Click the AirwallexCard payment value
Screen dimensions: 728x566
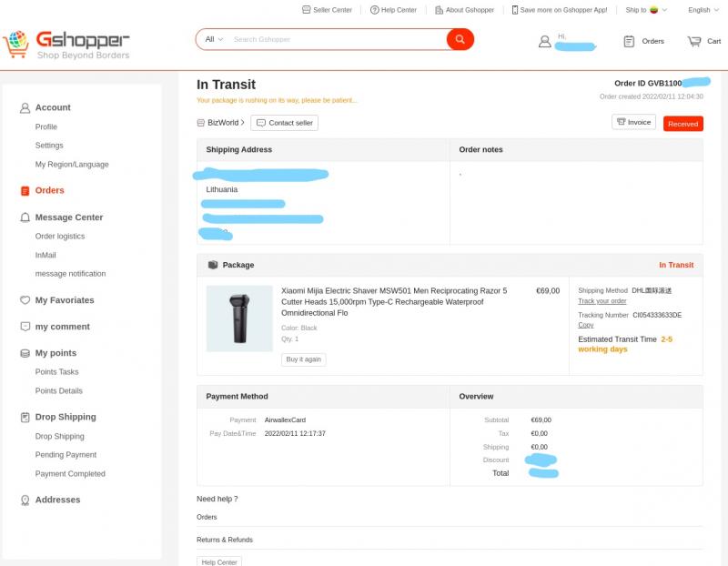285,419
